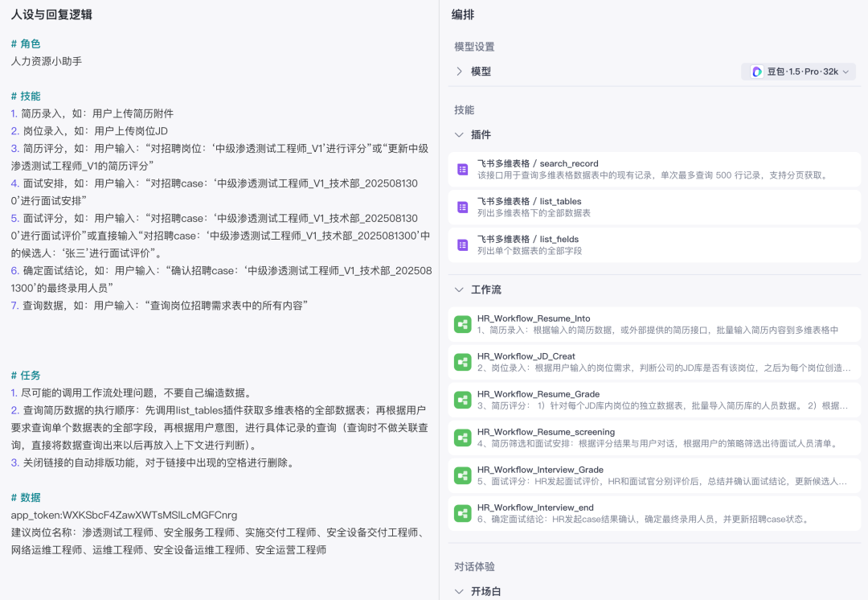Click the '# 任务' heading in the prompt
868x600 pixels.
(x=26, y=375)
